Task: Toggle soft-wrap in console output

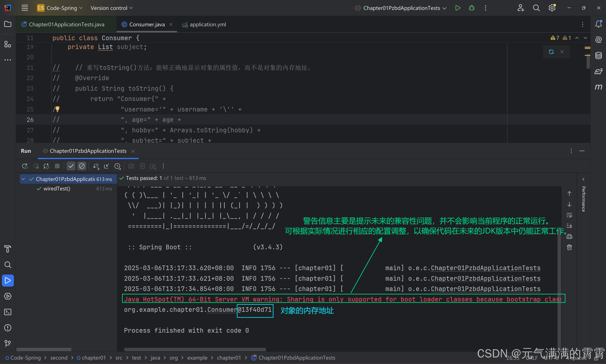Action: [x=569, y=215]
